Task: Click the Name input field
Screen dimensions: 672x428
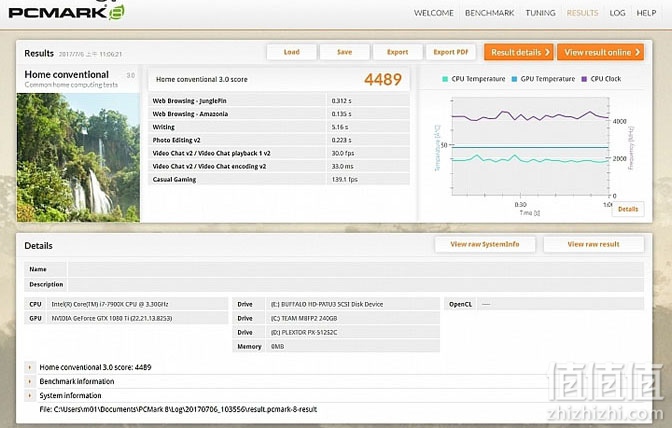Action: (x=356, y=269)
